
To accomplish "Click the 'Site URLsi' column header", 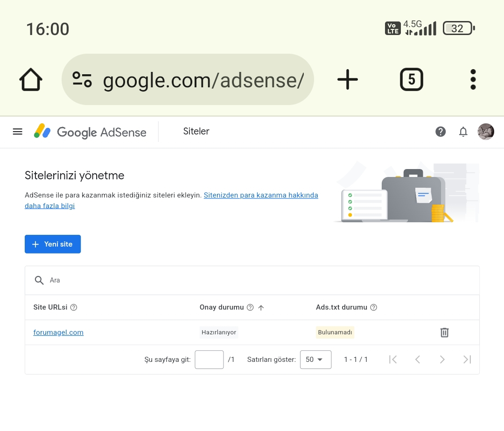I will [50, 307].
